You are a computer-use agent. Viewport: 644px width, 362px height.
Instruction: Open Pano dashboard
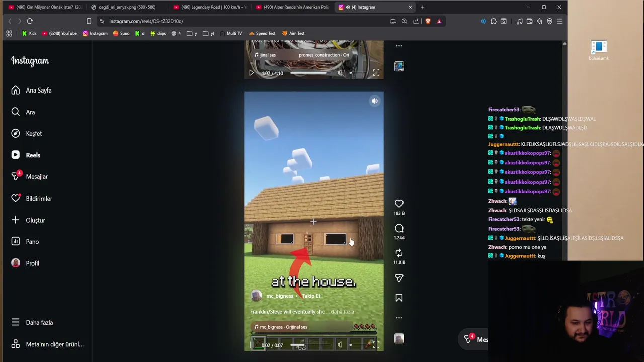(x=25, y=242)
